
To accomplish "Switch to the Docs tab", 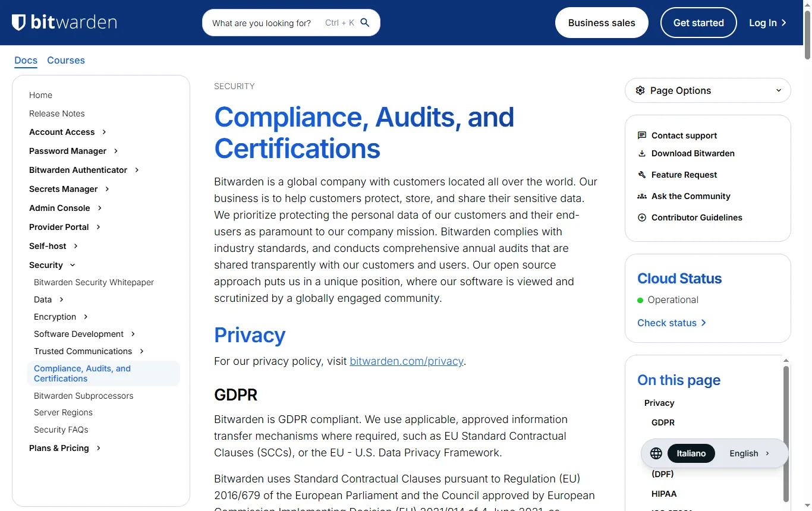I will (x=26, y=61).
